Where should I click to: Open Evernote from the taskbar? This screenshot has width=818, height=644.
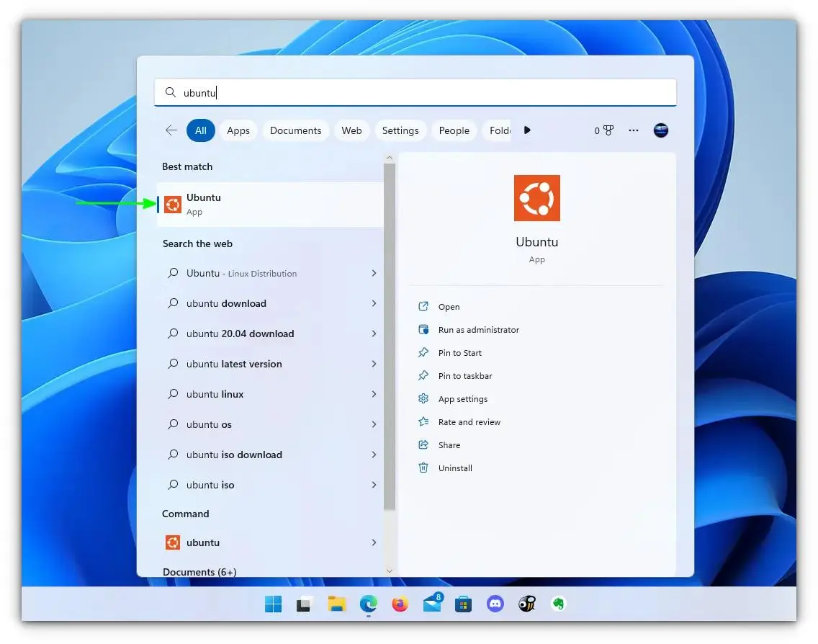(558, 604)
